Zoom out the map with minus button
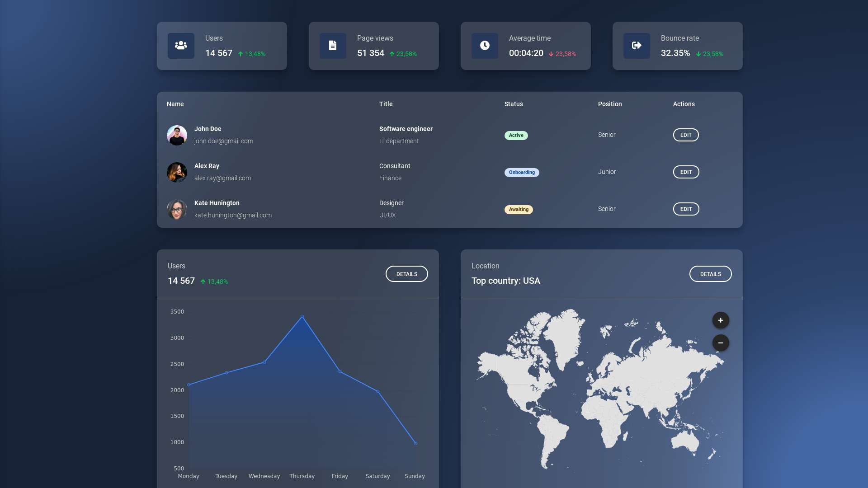Viewport: 868px width, 488px height. (x=721, y=343)
